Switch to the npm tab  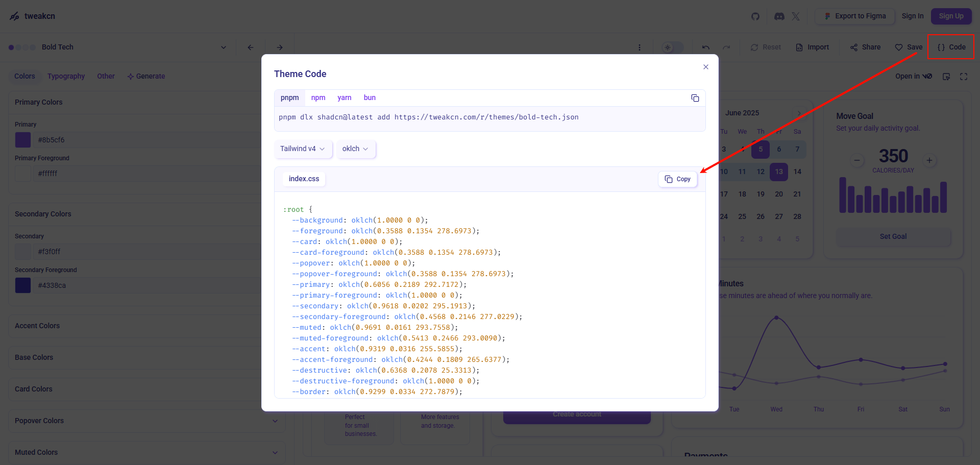tap(318, 98)
